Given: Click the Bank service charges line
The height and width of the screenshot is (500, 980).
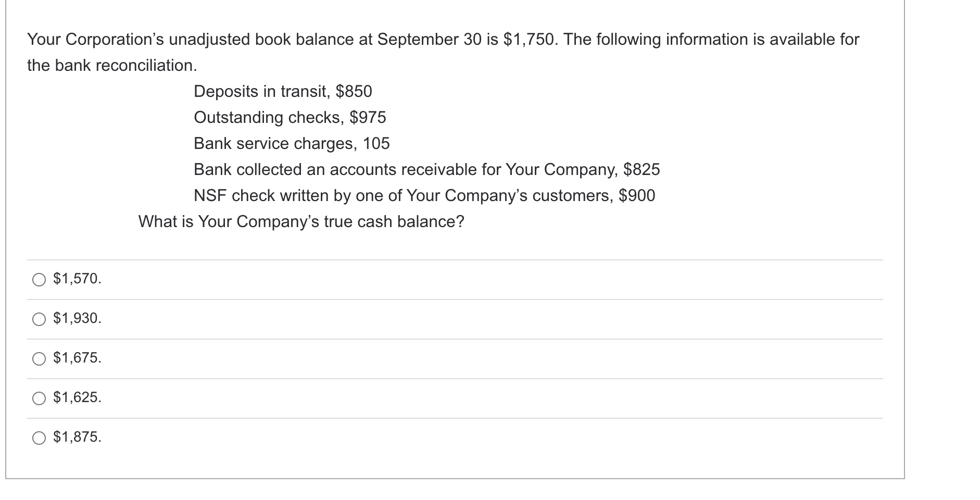Looking at the screenshot, I should pos(292,144).
